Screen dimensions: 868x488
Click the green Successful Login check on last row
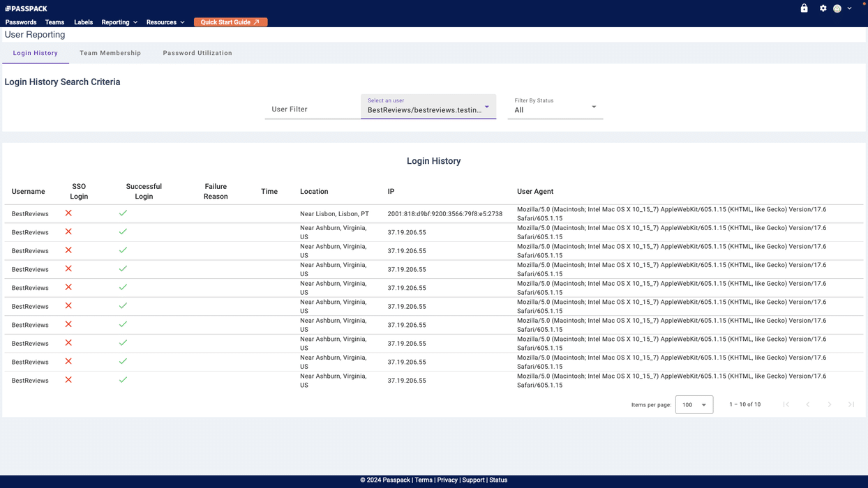[123, 380]
